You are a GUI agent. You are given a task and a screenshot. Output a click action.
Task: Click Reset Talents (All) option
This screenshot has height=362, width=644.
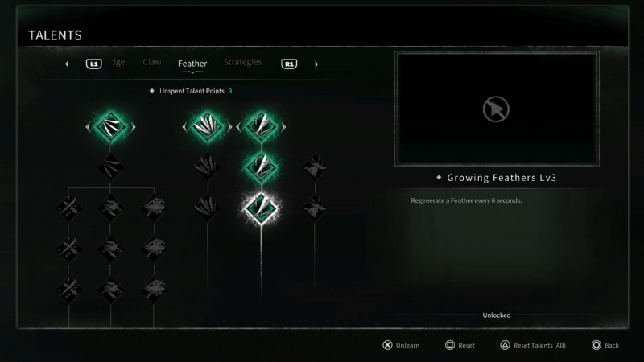pos(539,345)
